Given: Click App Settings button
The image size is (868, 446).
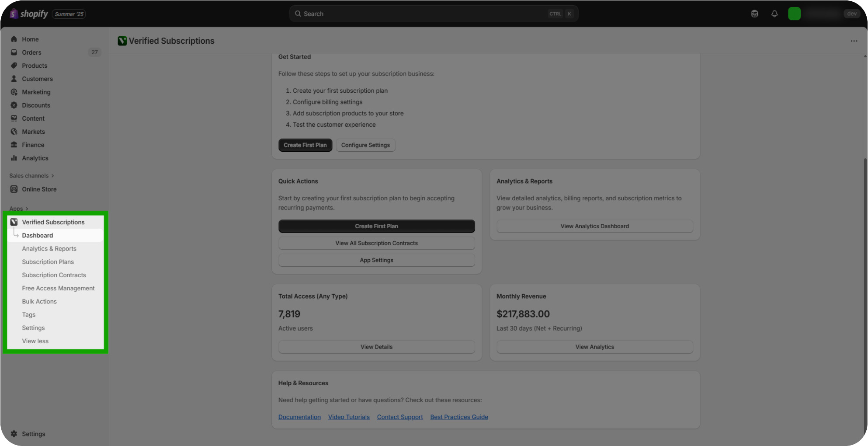Looking at the screenshot, I should pos(376,260).
